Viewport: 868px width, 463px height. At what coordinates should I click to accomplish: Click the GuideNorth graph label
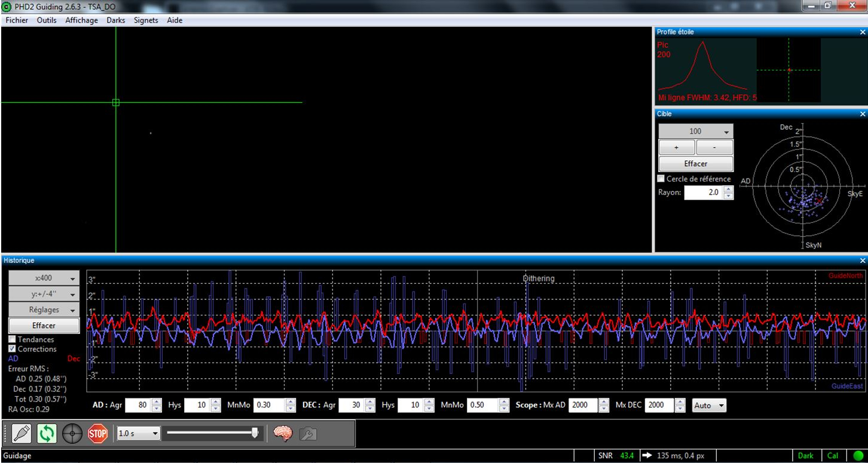tap(845, 275)
